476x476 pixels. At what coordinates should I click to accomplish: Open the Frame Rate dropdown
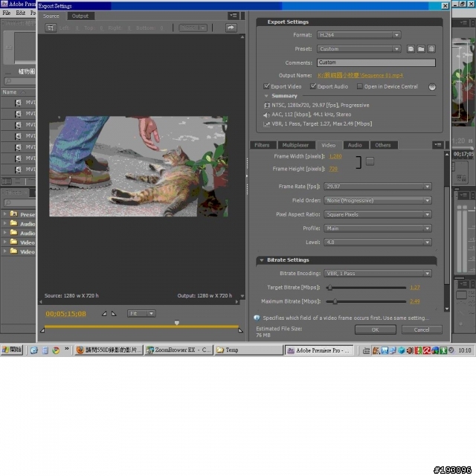click(378, 187)
